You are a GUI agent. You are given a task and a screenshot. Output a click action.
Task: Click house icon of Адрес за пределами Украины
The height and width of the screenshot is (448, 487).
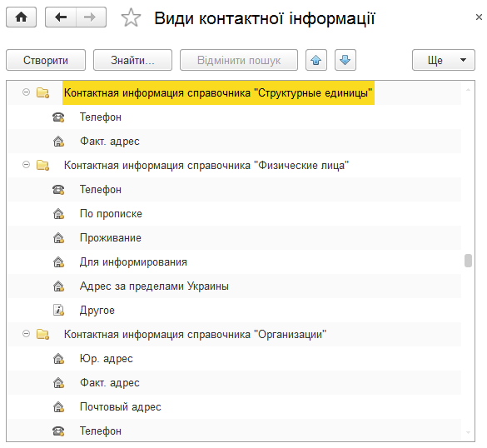[58, 286]
